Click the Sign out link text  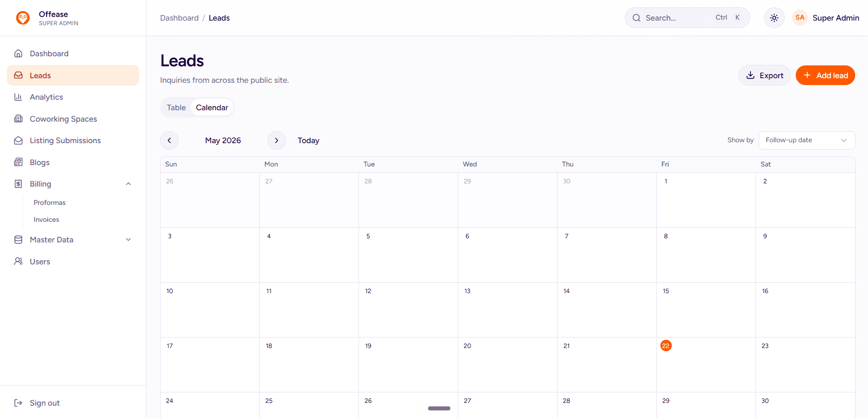pos(45,403)
